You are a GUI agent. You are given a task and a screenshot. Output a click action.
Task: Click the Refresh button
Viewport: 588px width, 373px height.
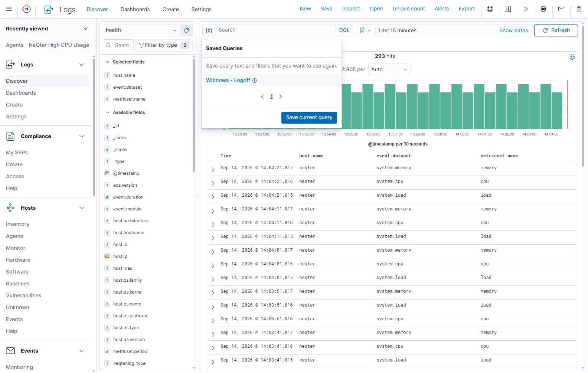click(556, 30)
